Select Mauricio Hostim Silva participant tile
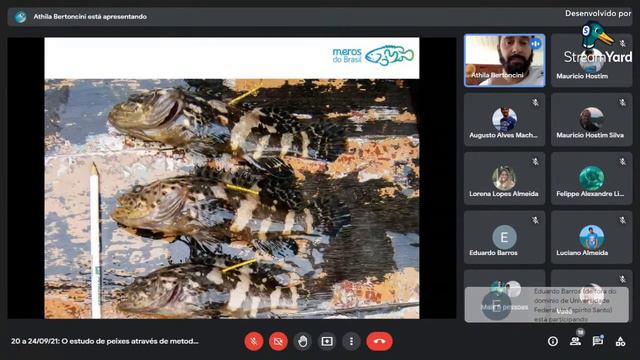 point(591,120)
